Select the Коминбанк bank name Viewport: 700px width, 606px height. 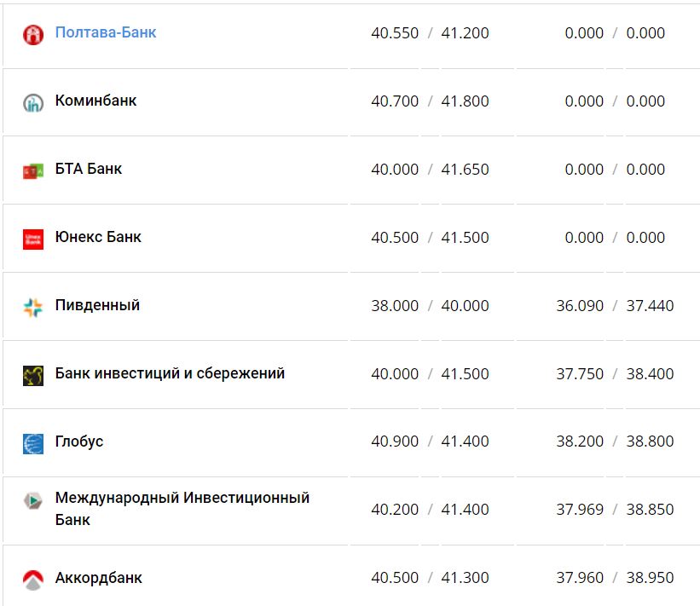(x=96, y=100)
